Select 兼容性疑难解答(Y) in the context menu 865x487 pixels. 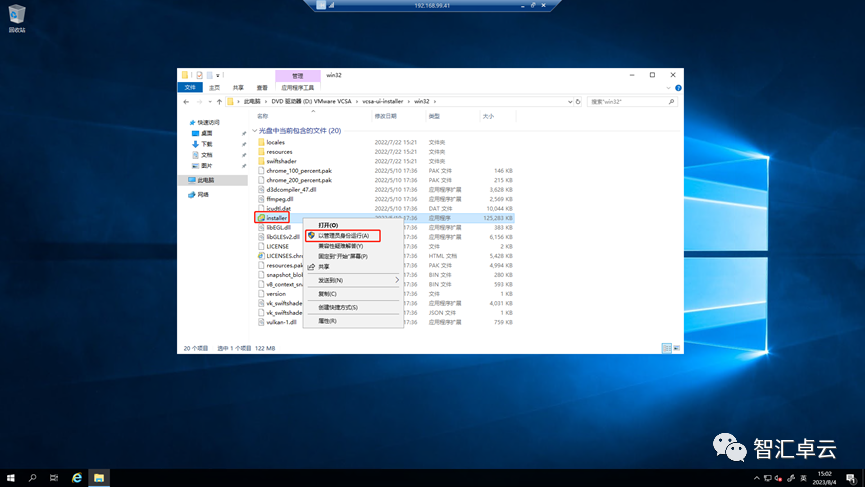tap(340, 246)
